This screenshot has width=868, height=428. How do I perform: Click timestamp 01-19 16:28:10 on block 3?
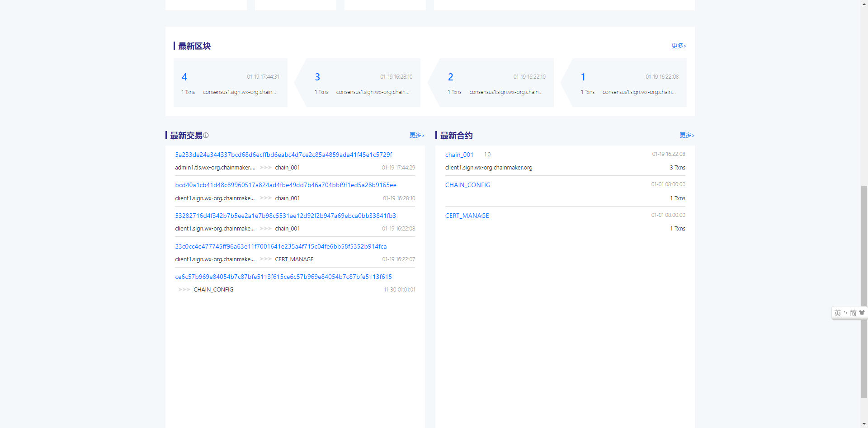(x=396, y=77)
